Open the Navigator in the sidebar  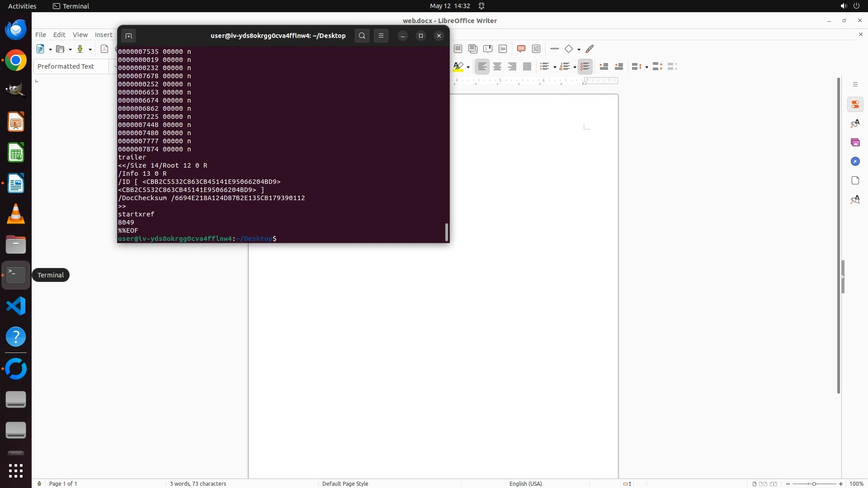pos(855,161)
